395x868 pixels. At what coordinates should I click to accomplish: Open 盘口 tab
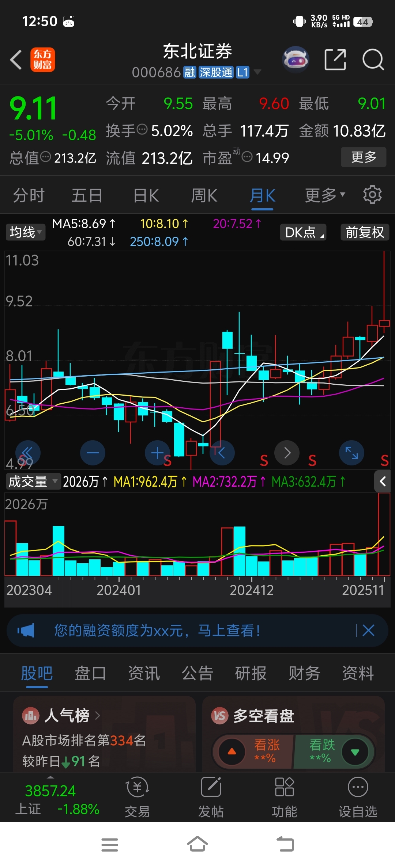pos(90,673)
